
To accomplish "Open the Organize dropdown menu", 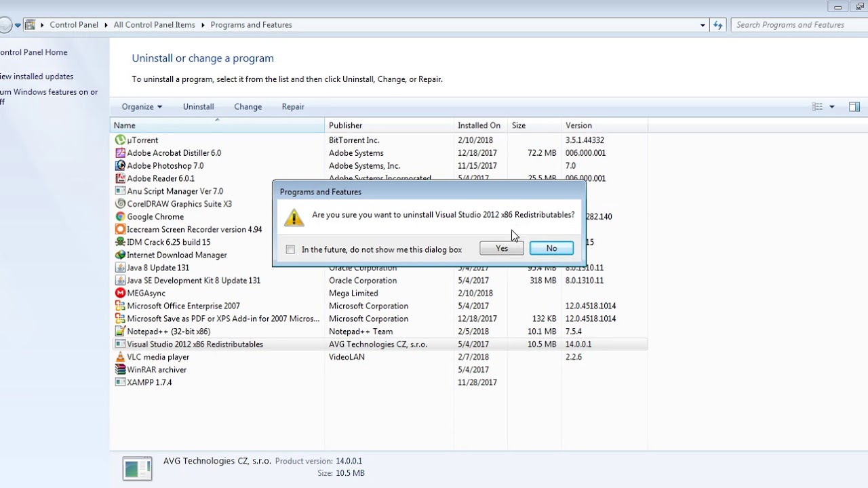I will [x=142, y=106].
